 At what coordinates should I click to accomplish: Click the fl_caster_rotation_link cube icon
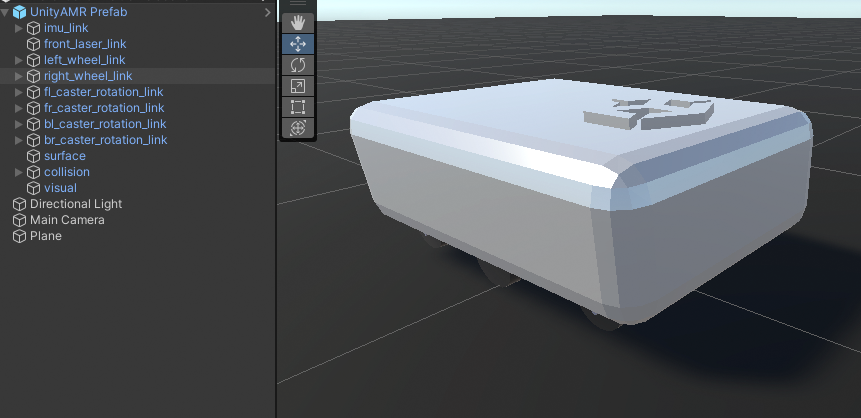[33, 92]
